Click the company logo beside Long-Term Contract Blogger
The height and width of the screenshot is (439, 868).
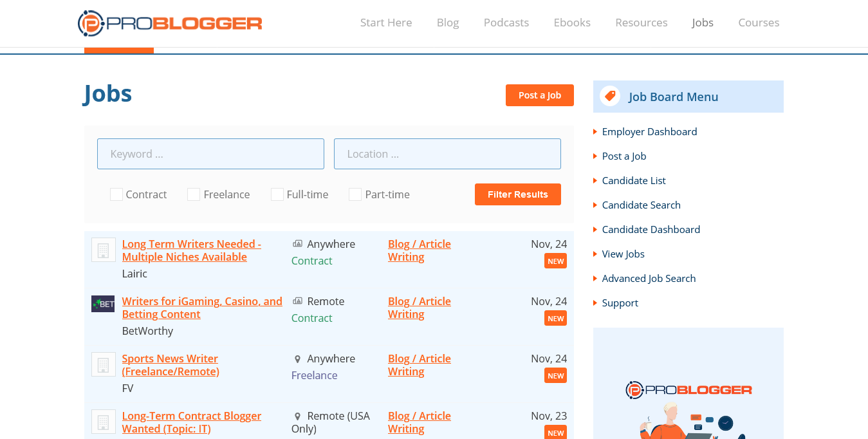click(x=104, y=422)
